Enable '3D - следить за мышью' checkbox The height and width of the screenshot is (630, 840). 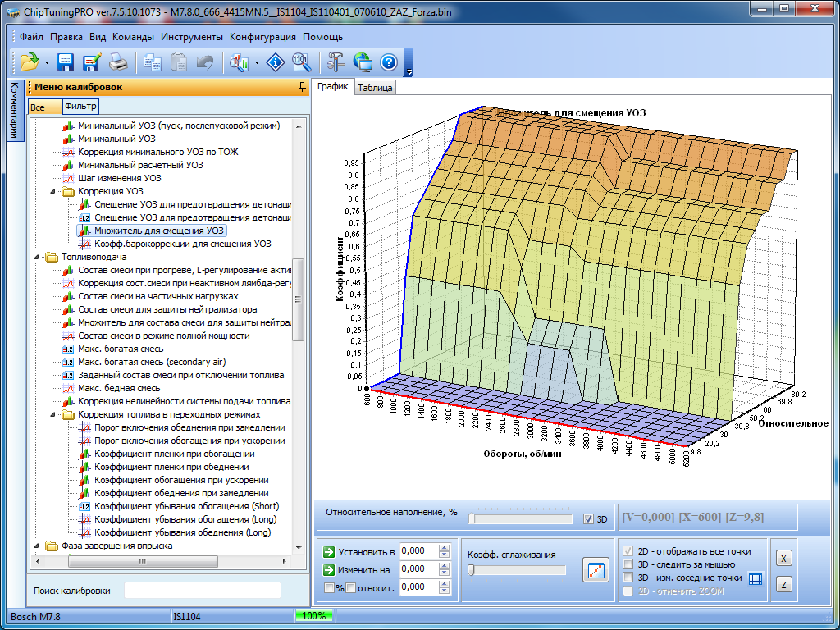628,564
